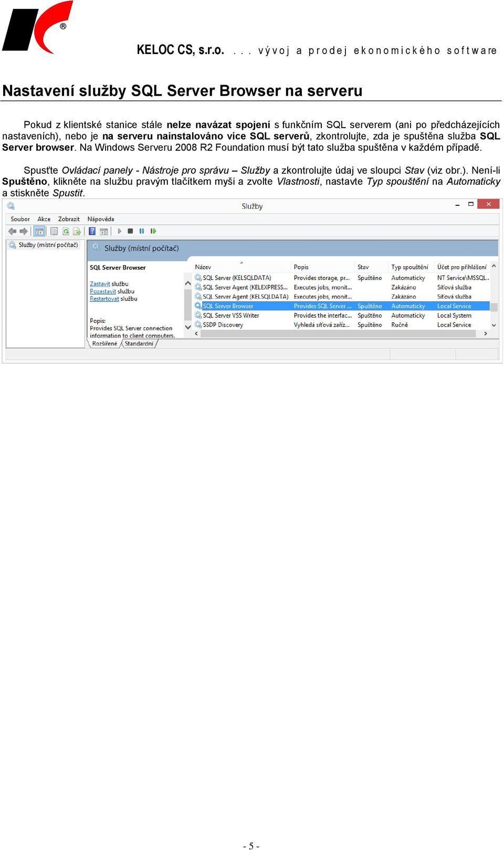Click the gear icon of SSDP Discovery row
504x850 pixels.
[198, 325]
